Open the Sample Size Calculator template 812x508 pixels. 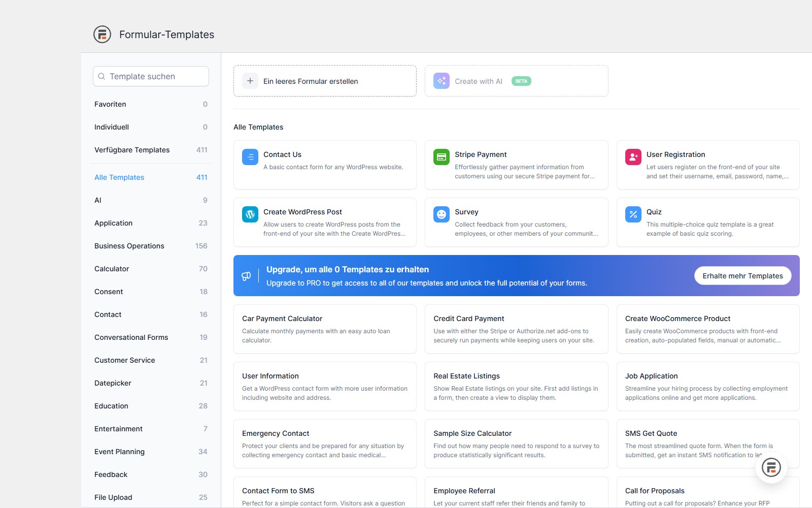517,444
